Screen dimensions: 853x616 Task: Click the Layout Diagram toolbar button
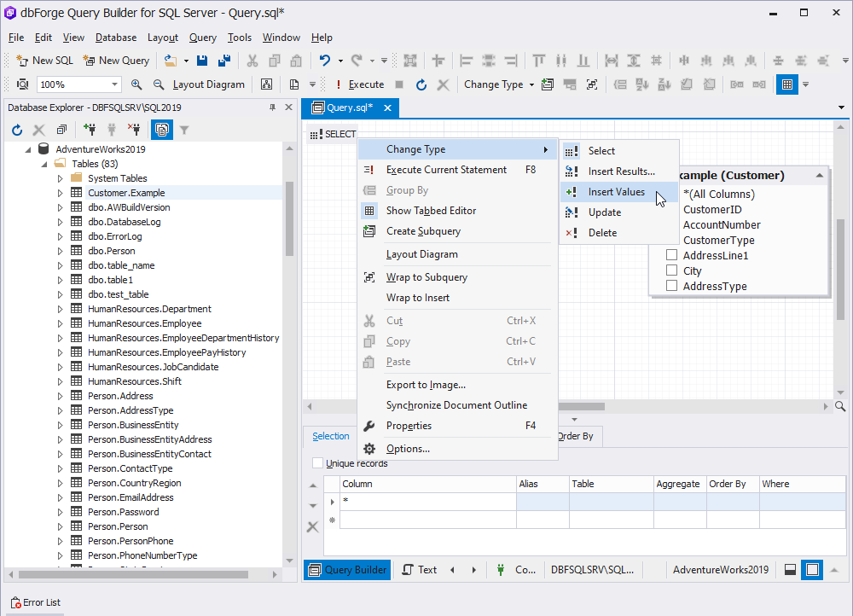click(x=208, y=84)
